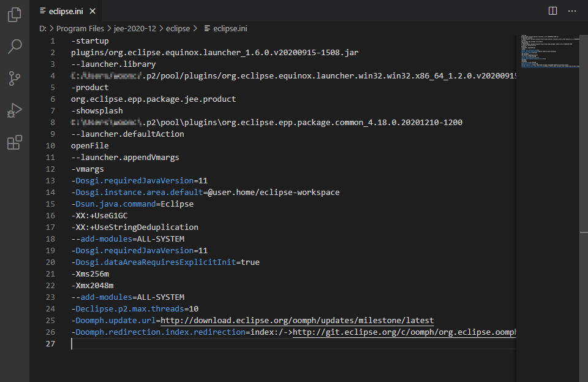Click the -Dosgi.instance.area.default line
Image resolution: width=588 pixels, height=382 pixels.
tap(206, 192)
